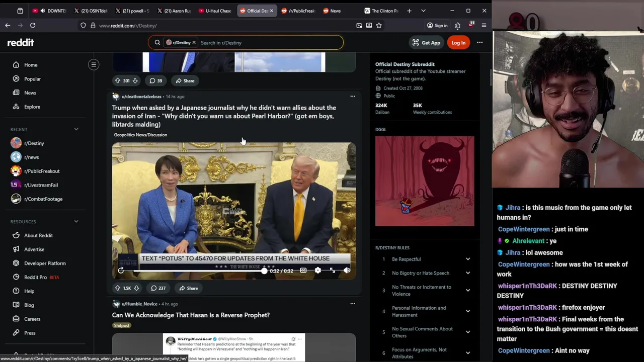Open user u/deathmetalzebras profile
The height and width of the screenshot is (362, 644).
pos(141,97)
